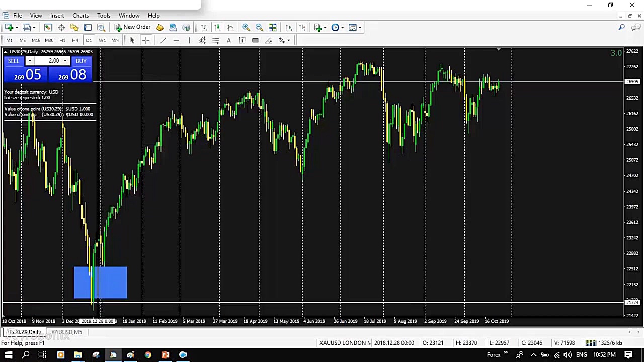This screenshot has height=362, width=644.
Task: Select the H1 timeframe
Action: pos(62,40)
